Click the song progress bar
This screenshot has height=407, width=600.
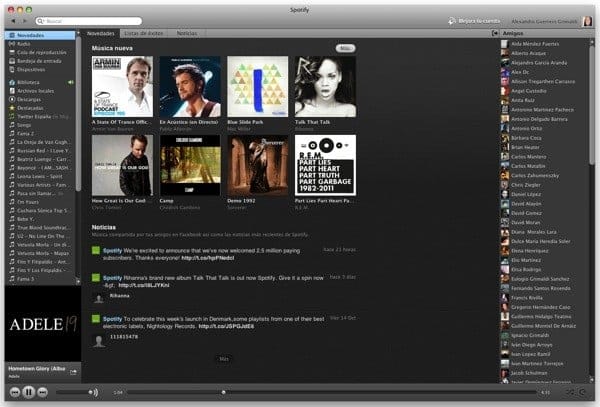tap(332, 392)
